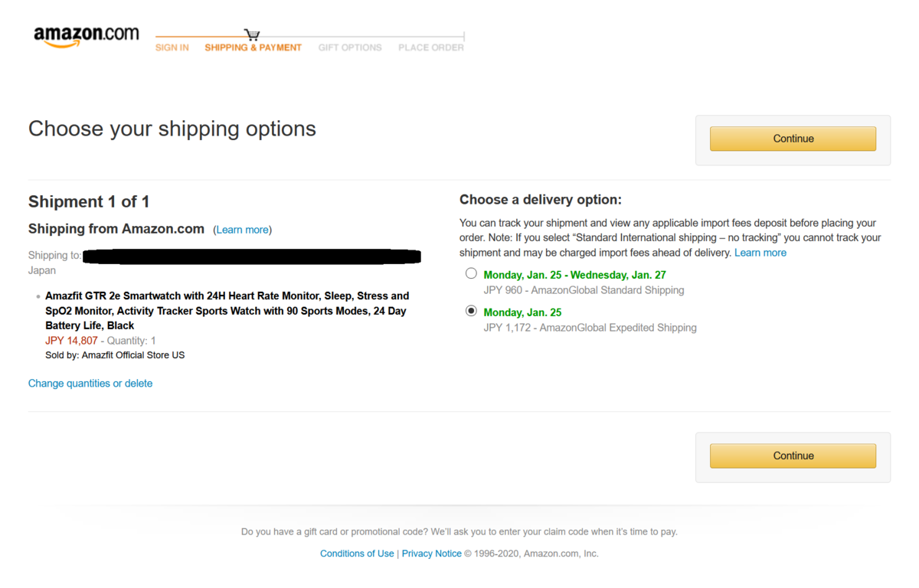The image size is (919, 588).
Task: Select AmazonGlobal Expedited Shipping radio button
Action: (x=471, y=311)
